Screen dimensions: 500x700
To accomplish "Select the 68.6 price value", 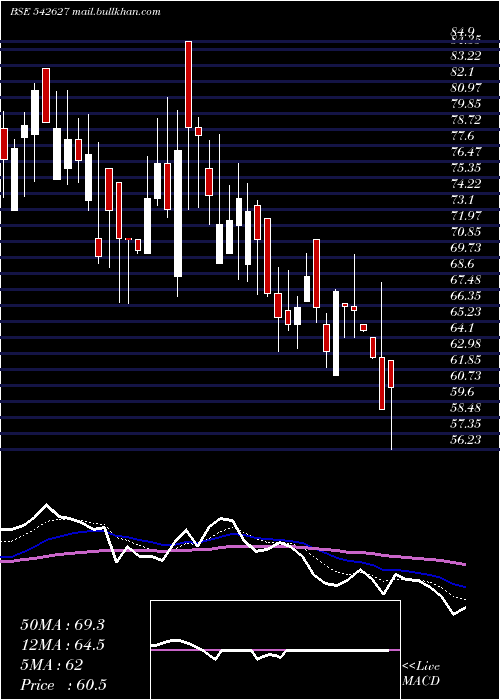I will tap(463, 264).
